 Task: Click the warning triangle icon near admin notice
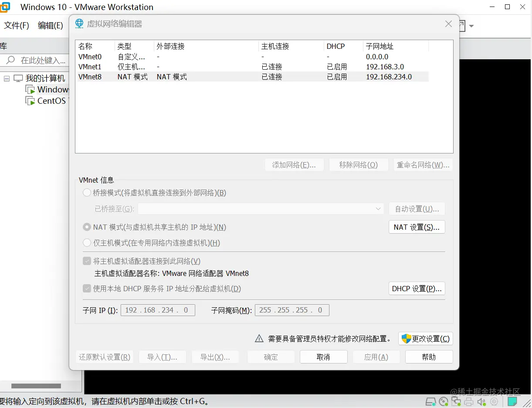[x=259, y=339]
